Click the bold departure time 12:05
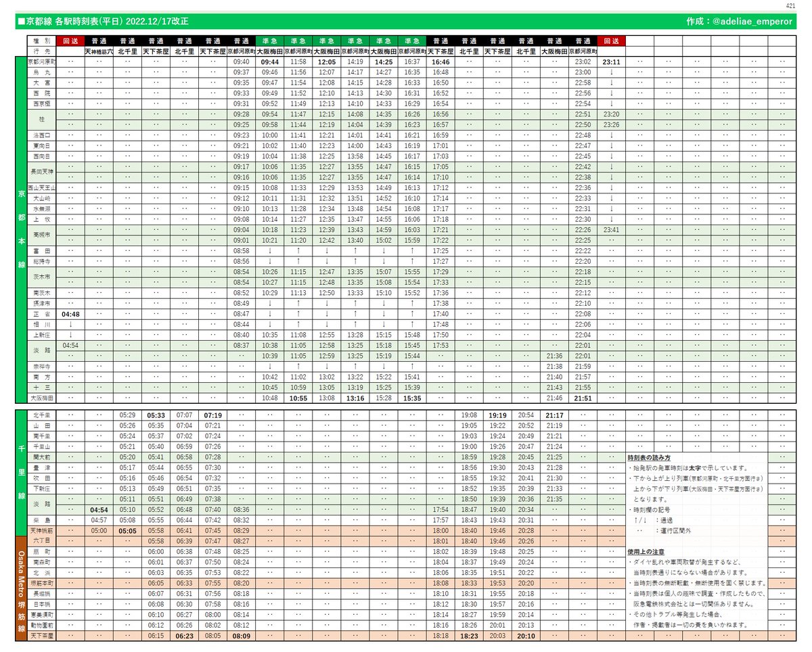812x652 pixels. pyautogui.click(x=327, y=61)
